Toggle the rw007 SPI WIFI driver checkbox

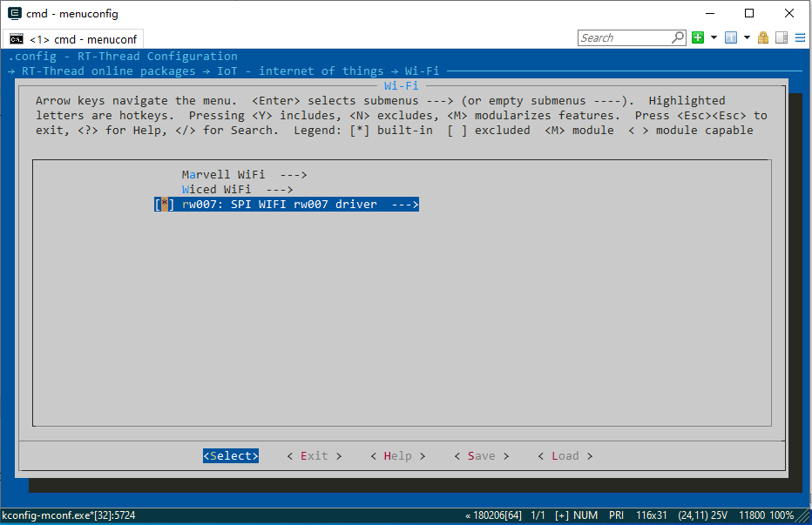[164, 205]
